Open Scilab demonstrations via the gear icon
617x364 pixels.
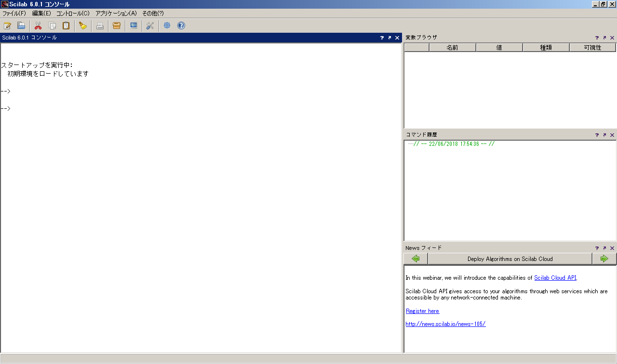click(167, 26)
